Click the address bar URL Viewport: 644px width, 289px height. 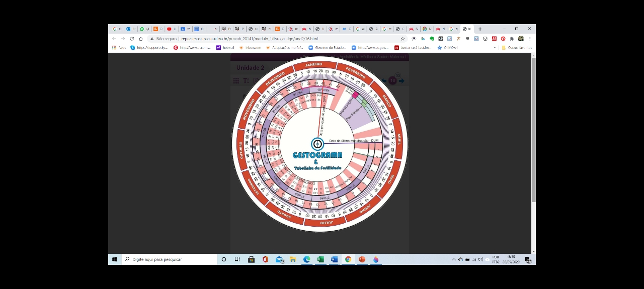pyautogui.click(x=251, y=39)
